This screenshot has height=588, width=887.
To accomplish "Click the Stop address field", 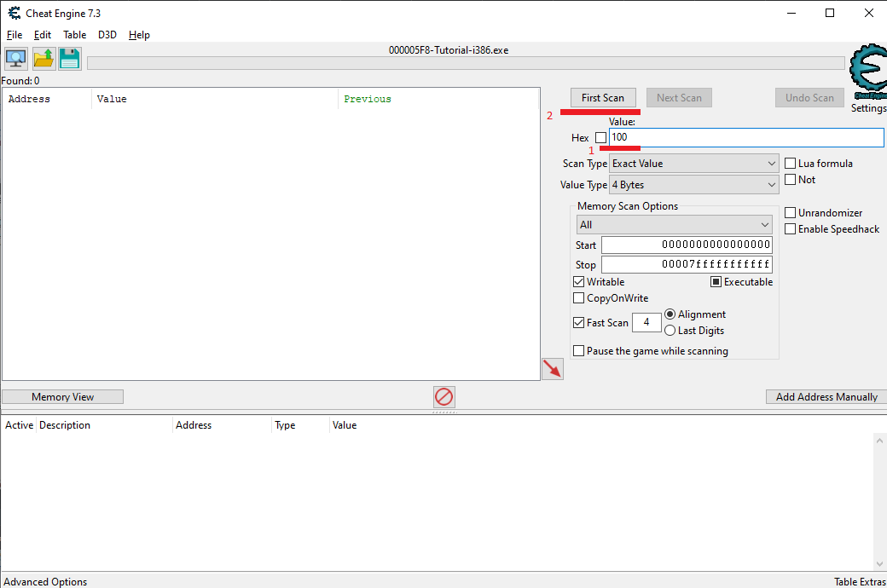I will (x=687, y=264).
